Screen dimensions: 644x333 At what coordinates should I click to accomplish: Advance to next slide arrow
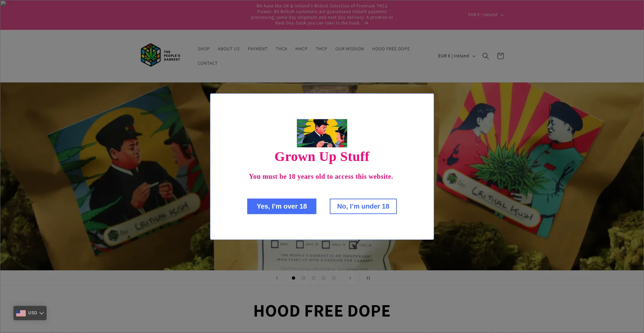click(350, 278)
